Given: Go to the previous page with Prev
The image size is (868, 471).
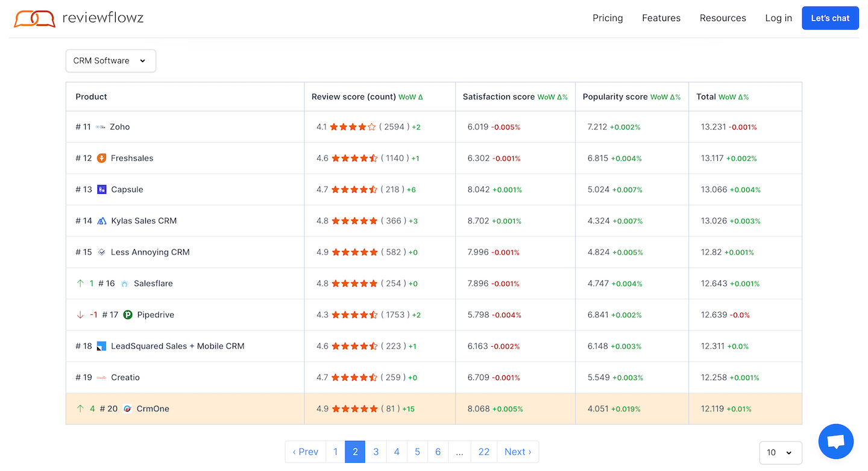Looking at the screenshot, I should click(x=306, y=452).
